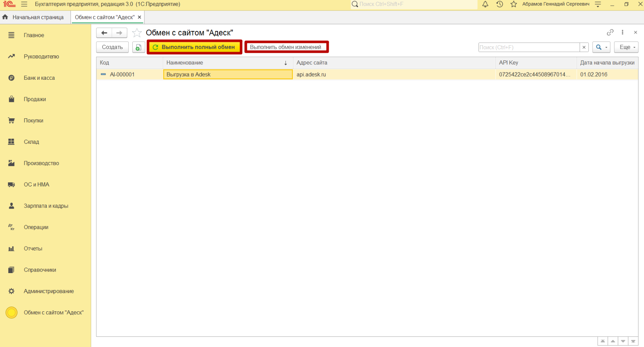Go back with the left arrow button
Viewport: 644px width, 347px height.
pos(104,33)
